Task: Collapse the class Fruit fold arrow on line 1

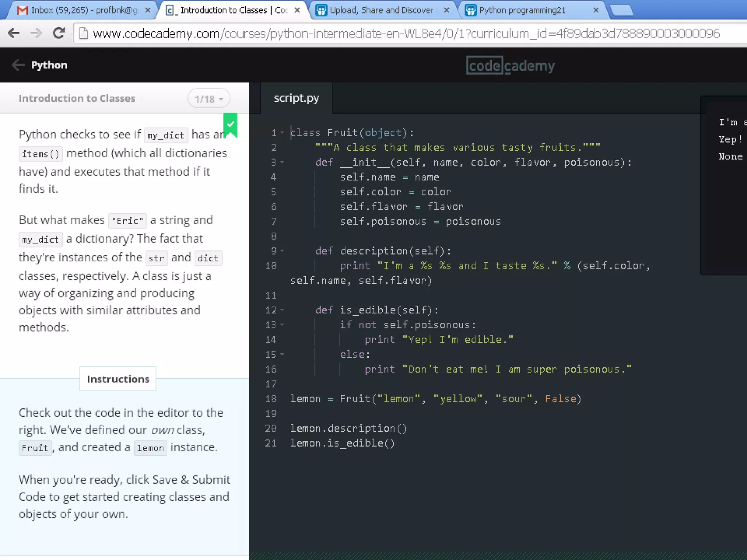Action: (x=282, y=133)
